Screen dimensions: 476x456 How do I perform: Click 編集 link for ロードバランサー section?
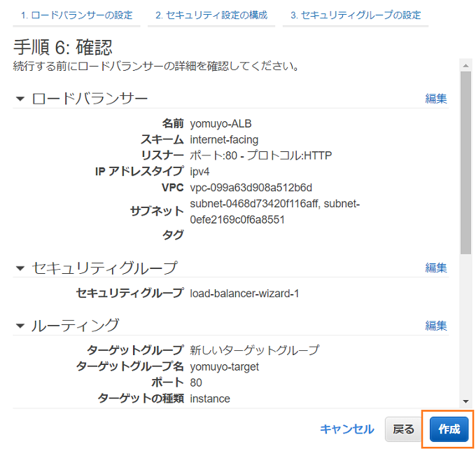tap(436, 99)
